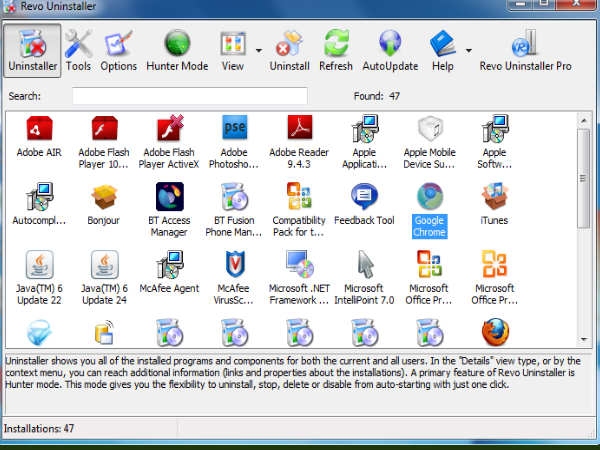Activate Hunter Mode
Image resolution: width=600 pixels, height=450 pixels.
(x=177, y=51)
